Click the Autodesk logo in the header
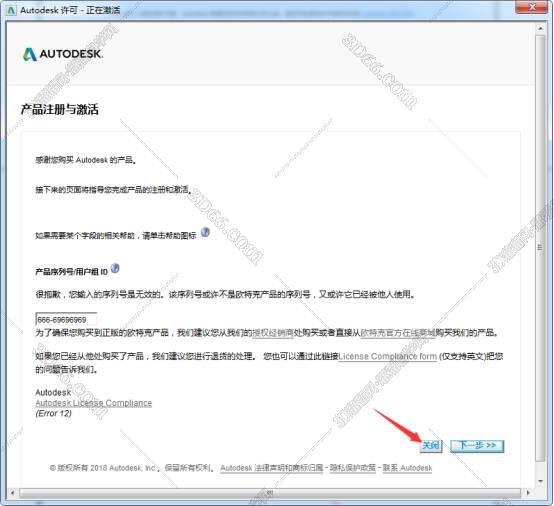 pyautogui.click(x=63, y=54)
